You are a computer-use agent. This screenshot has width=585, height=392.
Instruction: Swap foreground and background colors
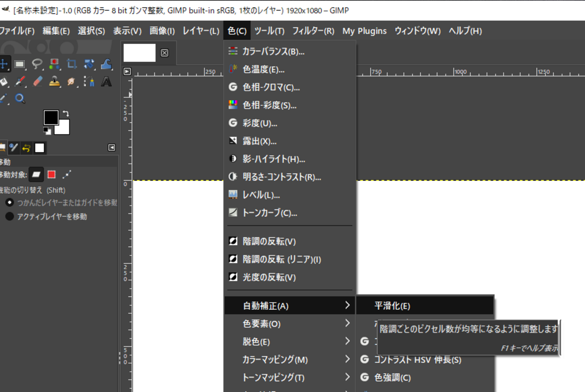click(66, 114)
